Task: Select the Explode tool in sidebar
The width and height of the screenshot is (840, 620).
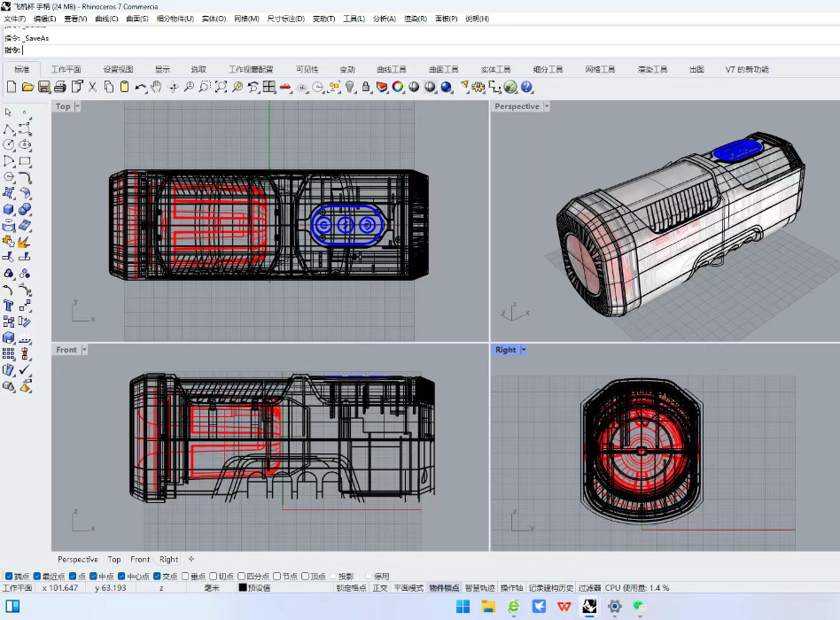Action: 25,242
